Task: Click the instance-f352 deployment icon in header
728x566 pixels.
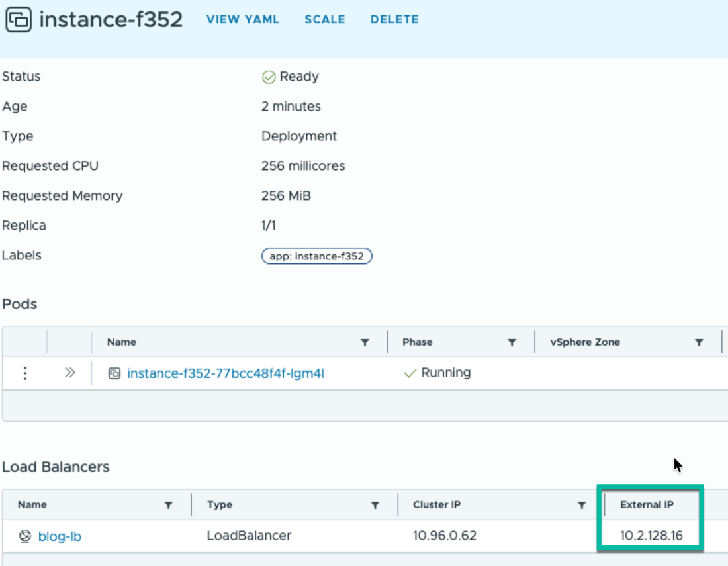Action: point(18,19)
